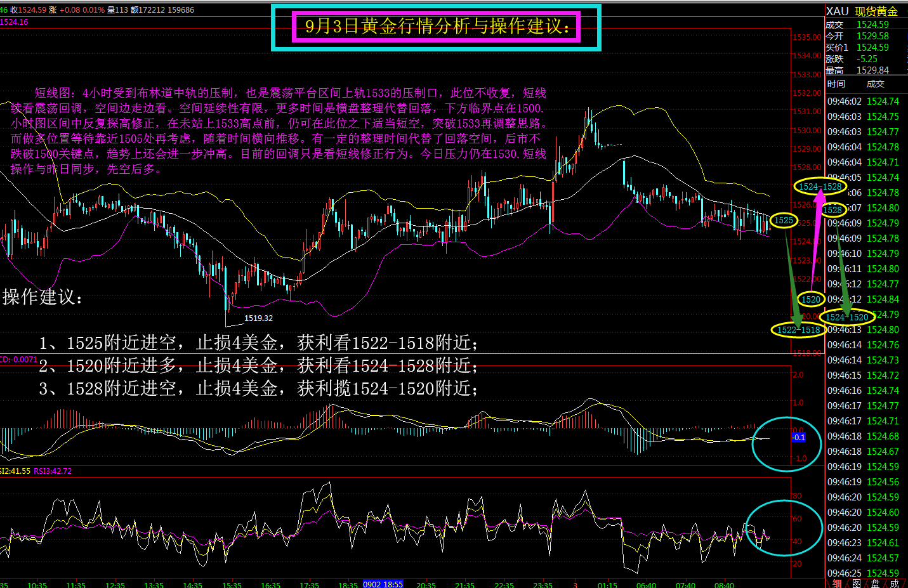
Task: Select tick row 09:46:14 1524.76
Action: pos(863,345)
